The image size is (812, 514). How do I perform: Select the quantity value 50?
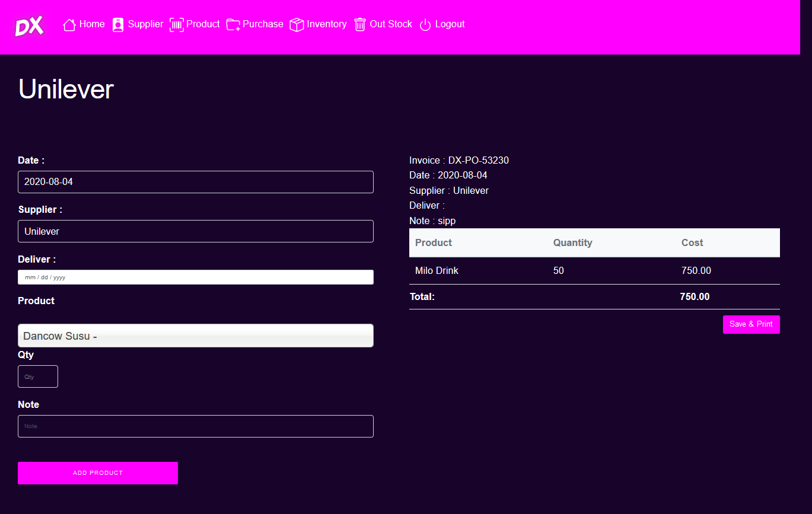point(559,271)
